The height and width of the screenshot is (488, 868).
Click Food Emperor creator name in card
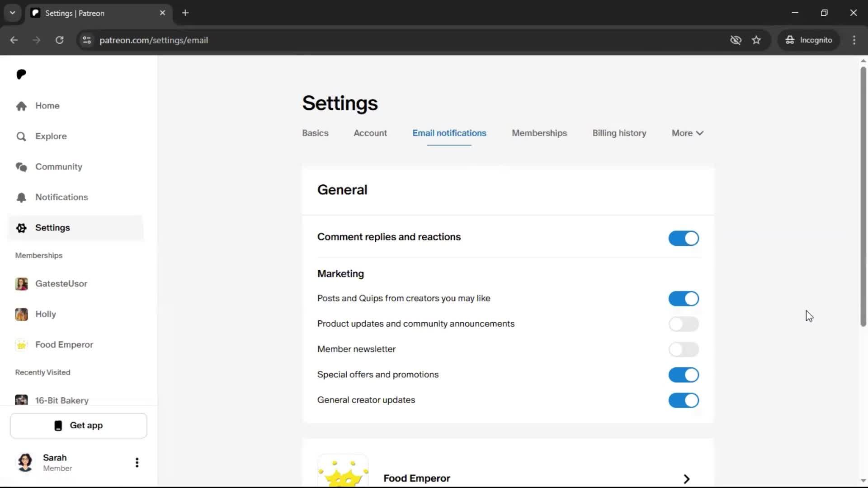(x=417, y=479)
